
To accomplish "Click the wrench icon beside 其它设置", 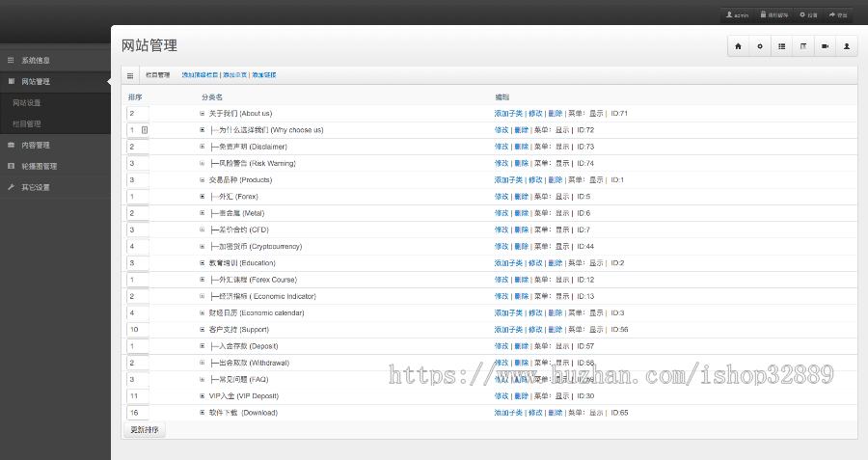I will click(x=11, y=186).
